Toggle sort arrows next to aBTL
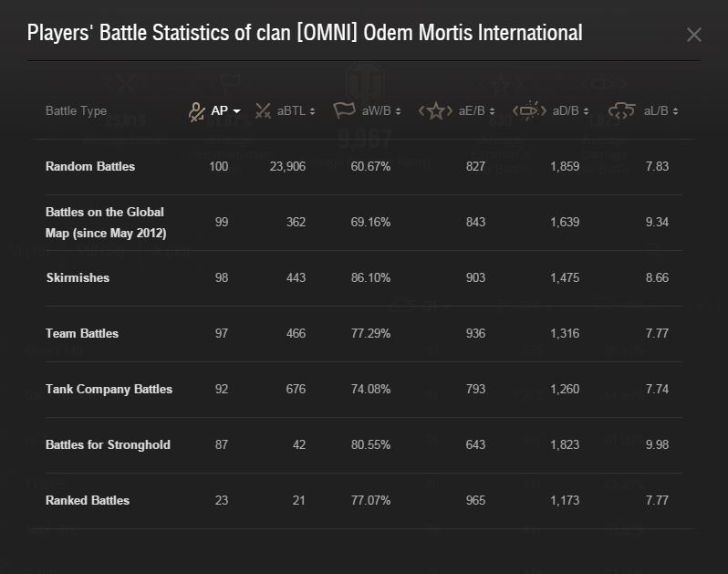The image size is (728, 574). pyautogui.click(x=312, y=111)
